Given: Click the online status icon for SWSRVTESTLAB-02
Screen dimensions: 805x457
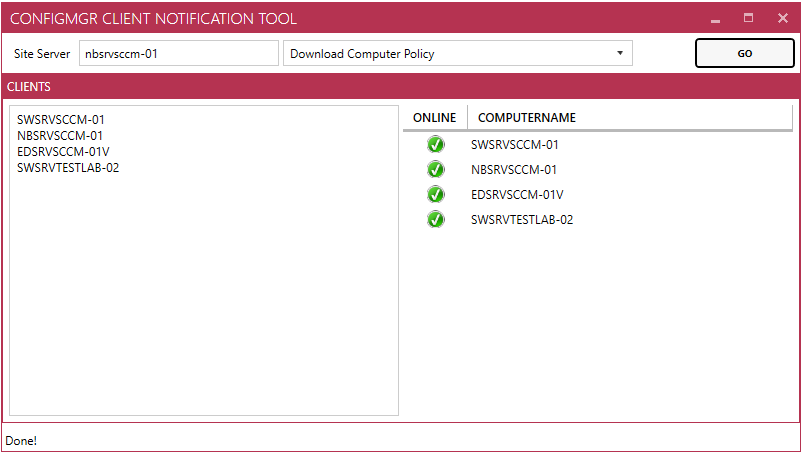Looking at the screenshot, I should click(435, 220).
